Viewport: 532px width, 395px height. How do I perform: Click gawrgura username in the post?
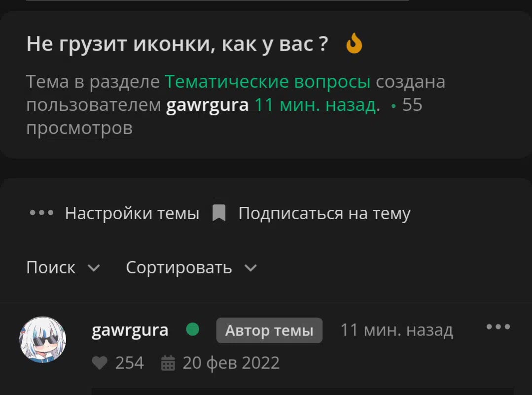click(x=130, y=330)
